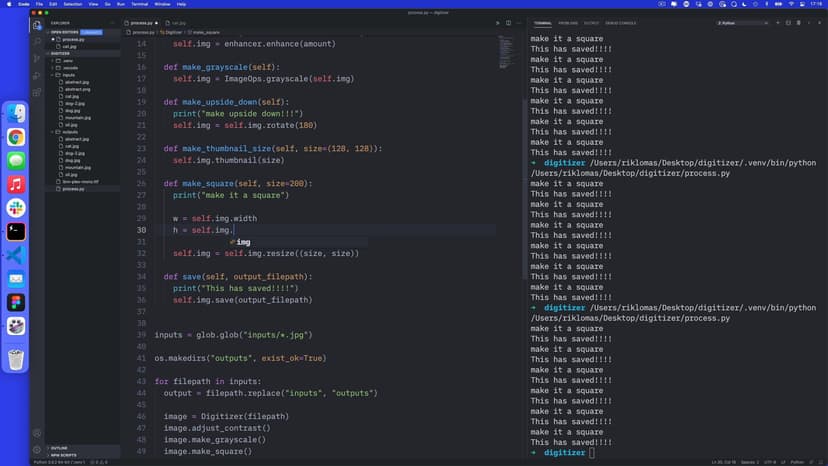
Task: Collapse the outputs folder in Explorer
Action: (x=70, y=131)
